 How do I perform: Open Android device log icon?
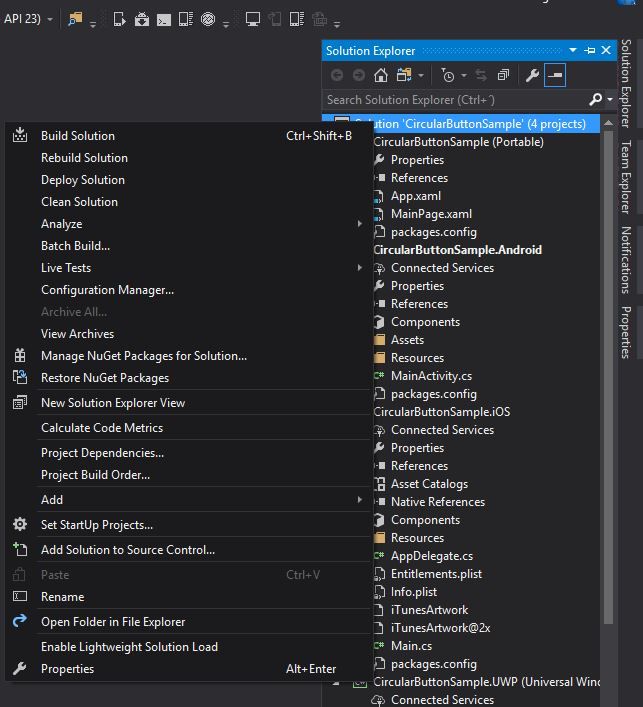click(186, 19)
